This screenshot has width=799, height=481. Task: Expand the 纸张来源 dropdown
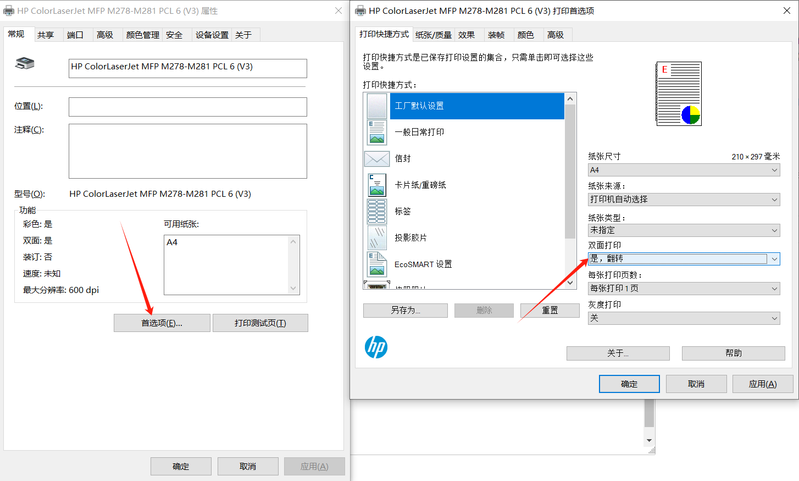point(683,199)
